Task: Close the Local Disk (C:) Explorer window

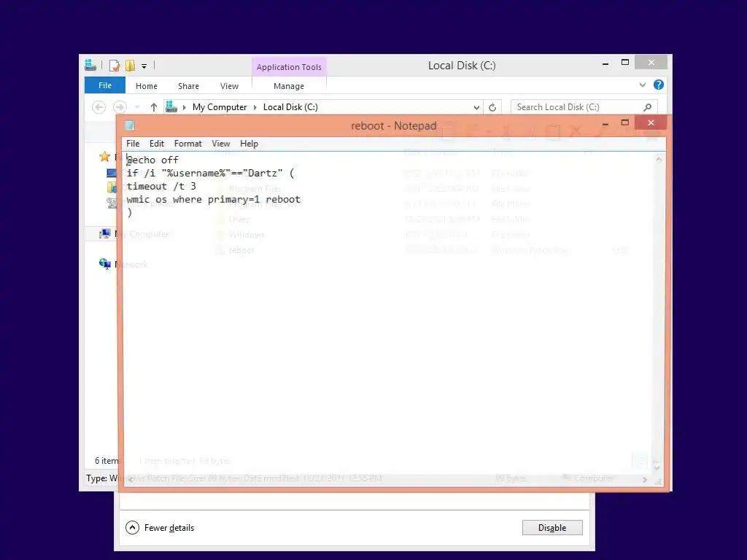Action: [x=651, y=63]
